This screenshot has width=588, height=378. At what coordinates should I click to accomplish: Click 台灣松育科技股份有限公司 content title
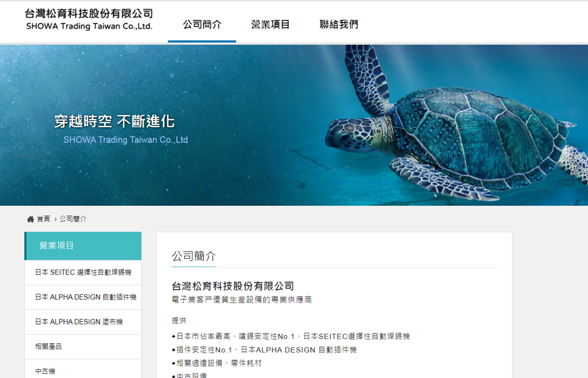point(233,286)
